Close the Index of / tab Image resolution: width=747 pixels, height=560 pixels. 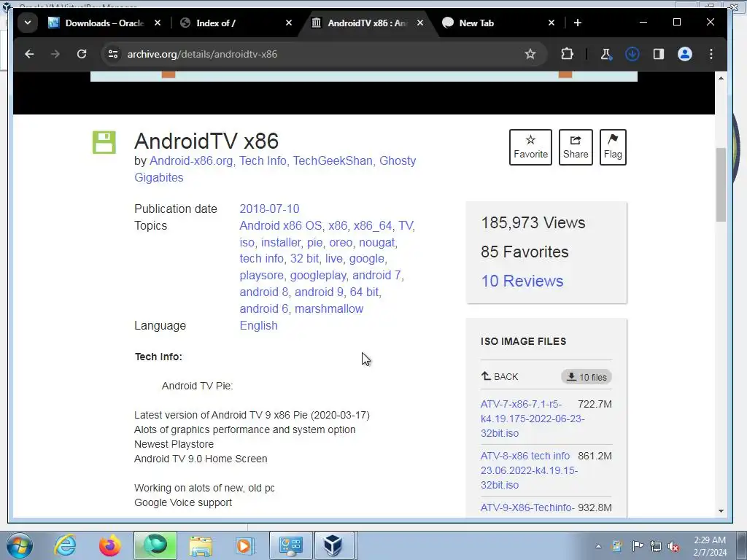pyautogui.click(x=289, y=23)
